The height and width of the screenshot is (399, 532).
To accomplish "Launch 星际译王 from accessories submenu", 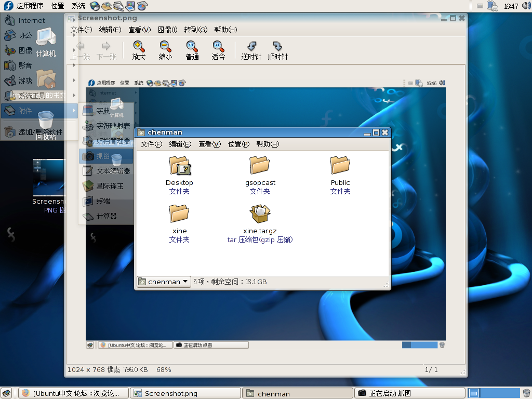I will click(106, 186).
